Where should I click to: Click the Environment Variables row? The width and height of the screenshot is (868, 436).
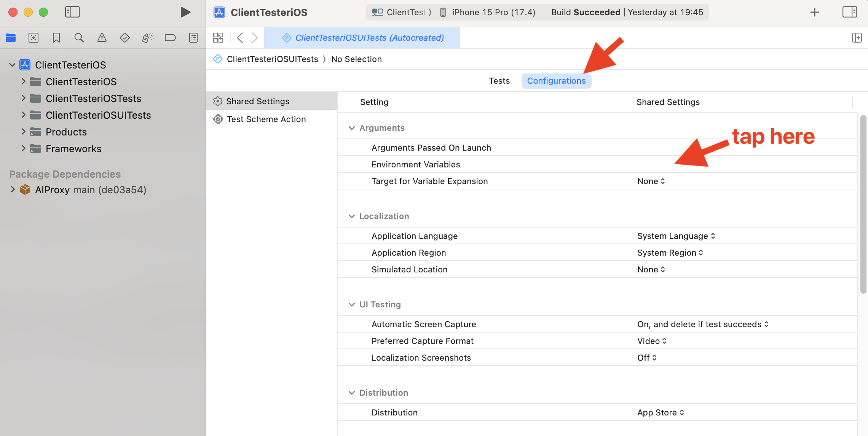click(x=597, y=164)
